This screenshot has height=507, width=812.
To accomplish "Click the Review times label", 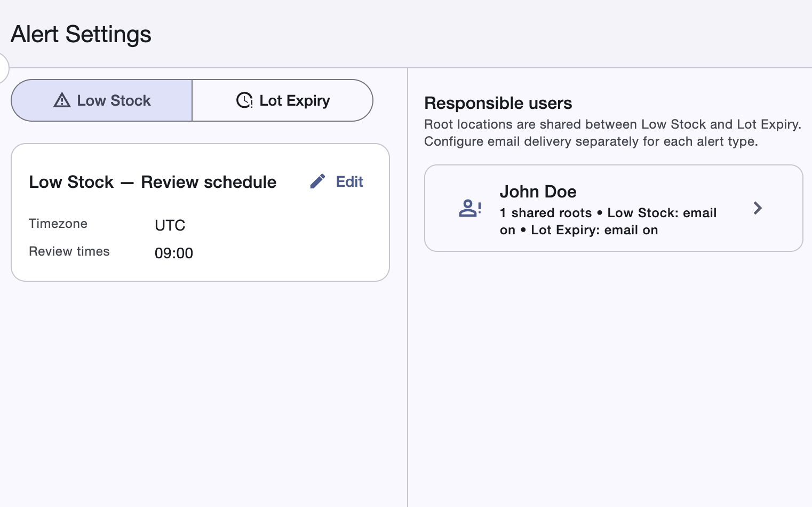I will coord(69,251).
